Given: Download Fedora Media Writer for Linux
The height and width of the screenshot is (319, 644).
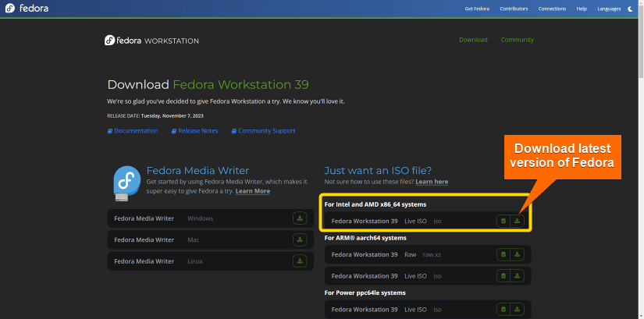Looking at the screenshot, I should pyautogui.click(x=300, y=261).
